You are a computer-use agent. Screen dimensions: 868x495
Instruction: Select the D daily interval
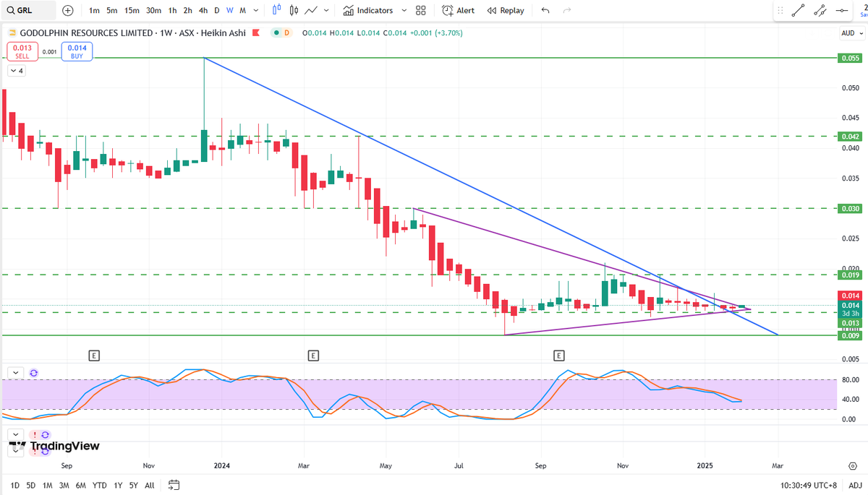tap(217, 11)
